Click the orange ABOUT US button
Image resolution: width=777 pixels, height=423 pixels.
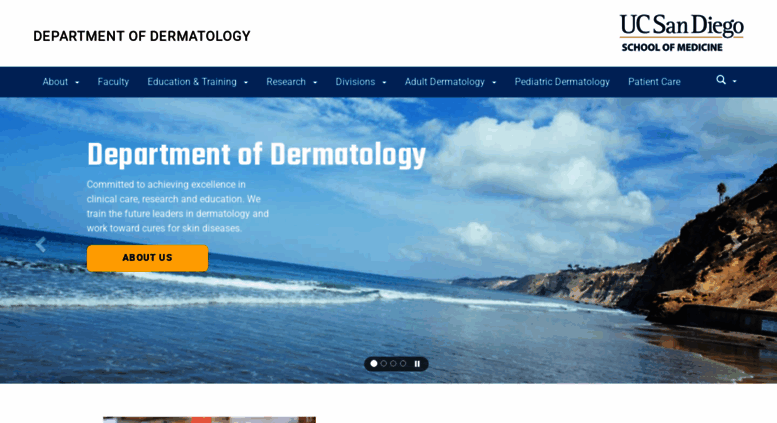click(x=147, y=258)
